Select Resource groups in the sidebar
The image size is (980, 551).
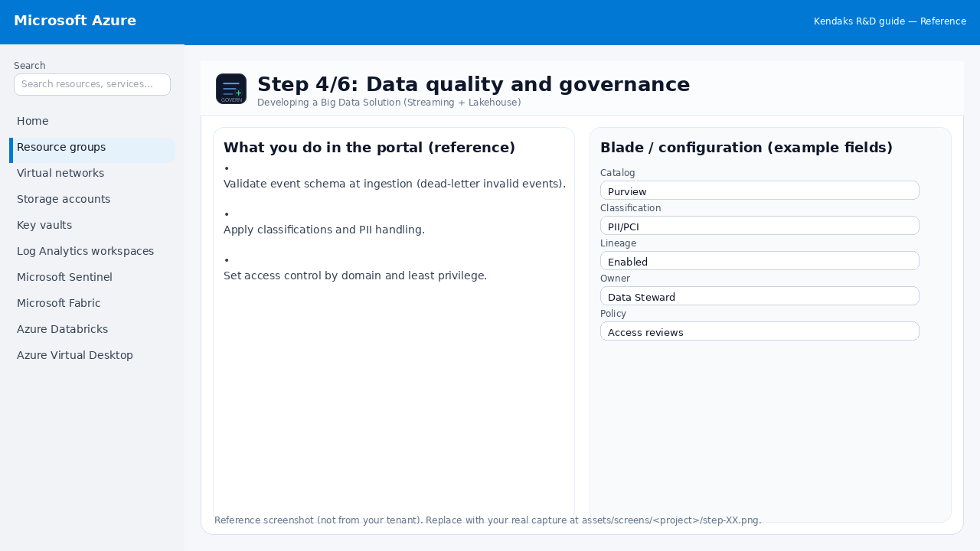92,150
